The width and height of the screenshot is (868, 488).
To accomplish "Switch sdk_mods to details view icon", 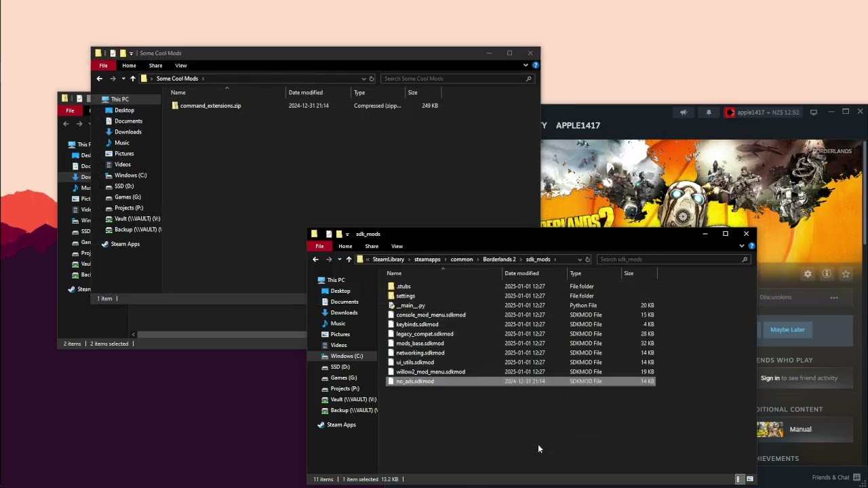I will (x=738, y=479).
